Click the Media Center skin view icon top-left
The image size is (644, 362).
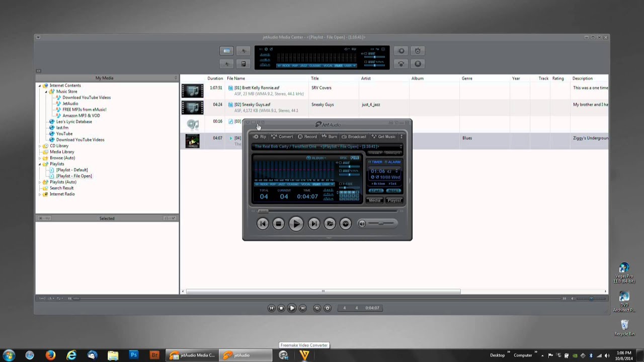tap(226, 51)
